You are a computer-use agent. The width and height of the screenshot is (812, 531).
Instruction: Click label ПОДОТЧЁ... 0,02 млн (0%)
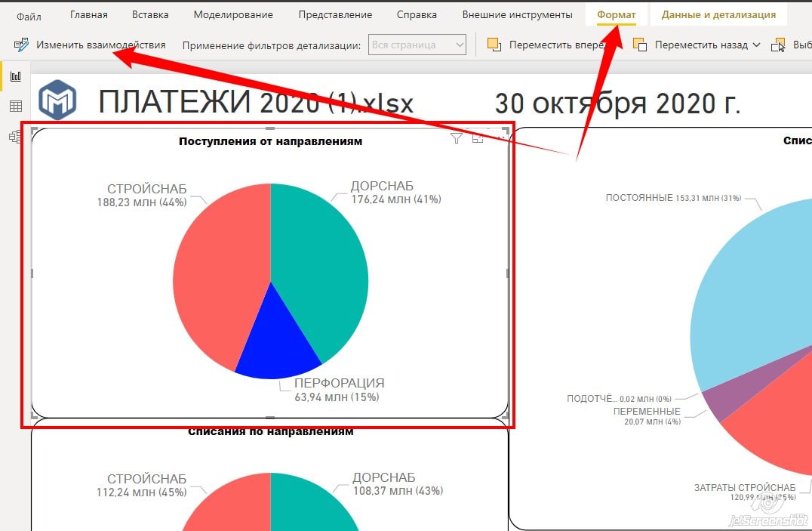(x=619, y=399)
